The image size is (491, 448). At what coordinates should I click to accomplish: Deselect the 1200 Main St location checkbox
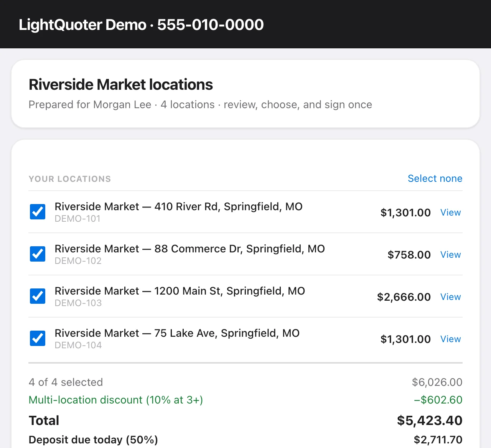pyautogui.click(x=38, y=296)
